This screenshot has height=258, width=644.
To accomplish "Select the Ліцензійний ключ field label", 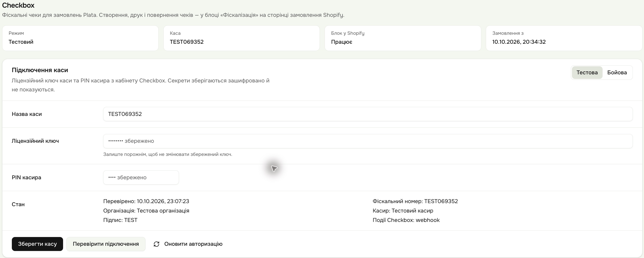I will (x=35, y=141).
